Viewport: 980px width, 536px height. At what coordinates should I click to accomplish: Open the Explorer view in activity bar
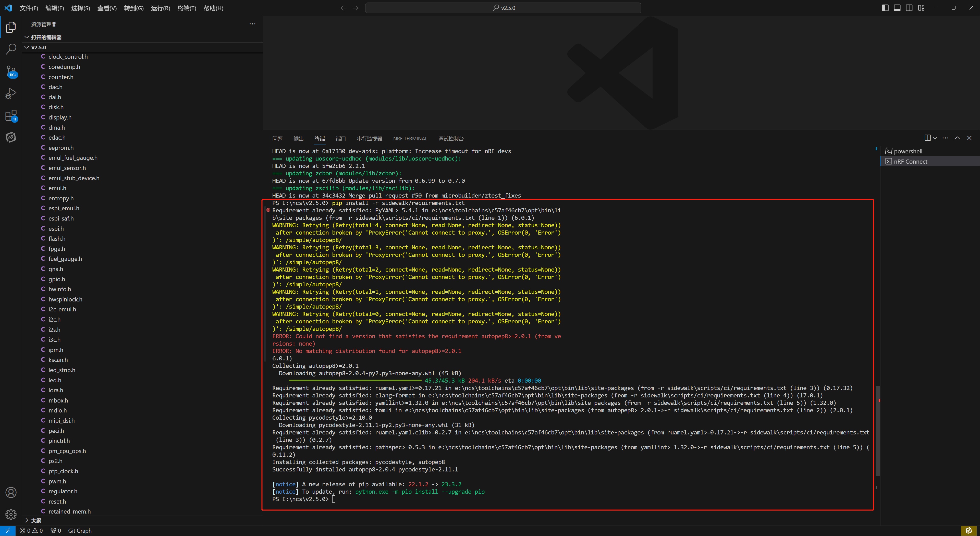click(x=11, y=27)
